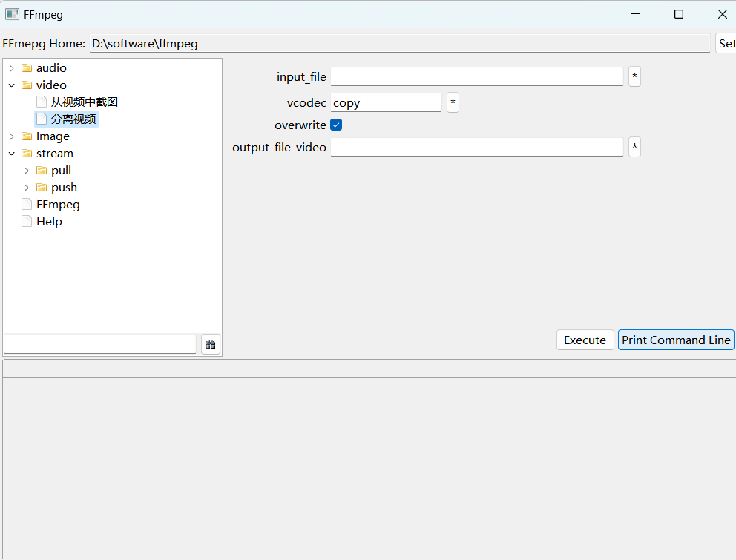Image resolution: width=736 pixels, height=560 pixels.
Task: Click the output_file_video label text
Action: click(279, 147)
